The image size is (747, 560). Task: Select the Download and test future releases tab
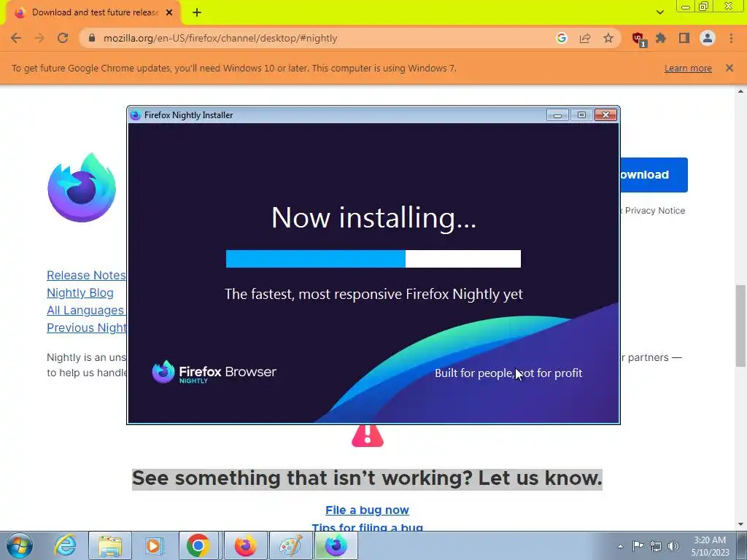[x=93, y=13]
